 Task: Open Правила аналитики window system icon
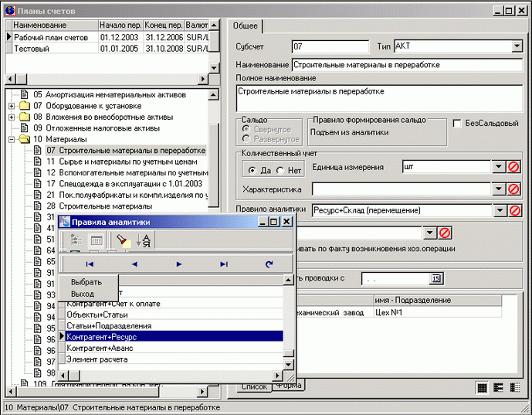click(64, 222)
